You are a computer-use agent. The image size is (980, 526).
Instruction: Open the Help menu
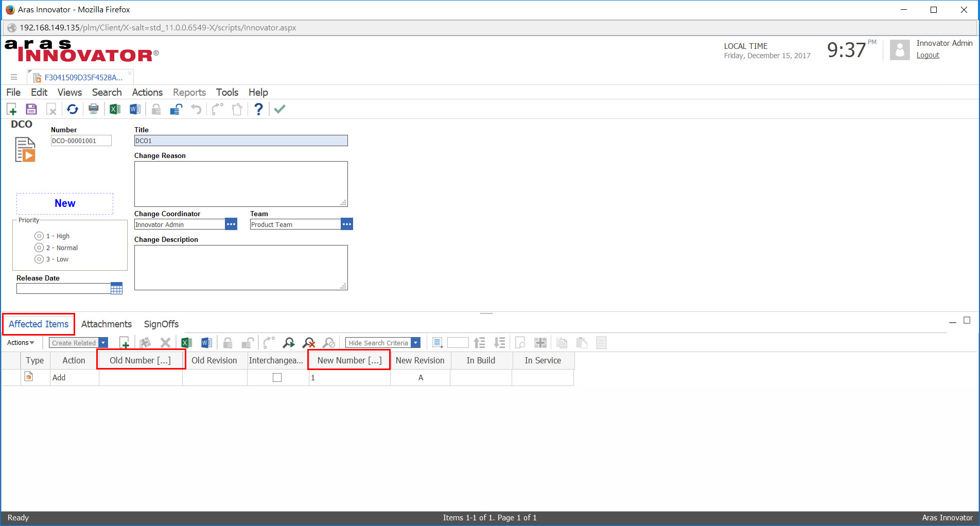258,93
